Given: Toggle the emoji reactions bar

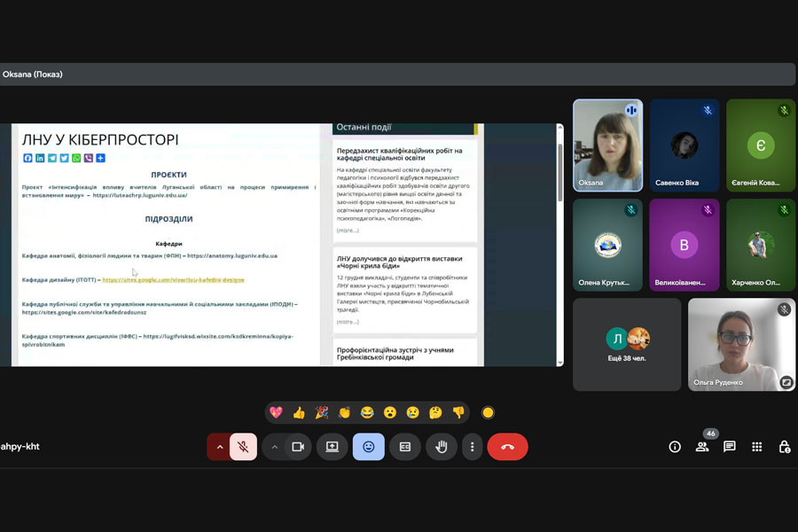Looking at the screenshot, I should click(x=369, y=447).
